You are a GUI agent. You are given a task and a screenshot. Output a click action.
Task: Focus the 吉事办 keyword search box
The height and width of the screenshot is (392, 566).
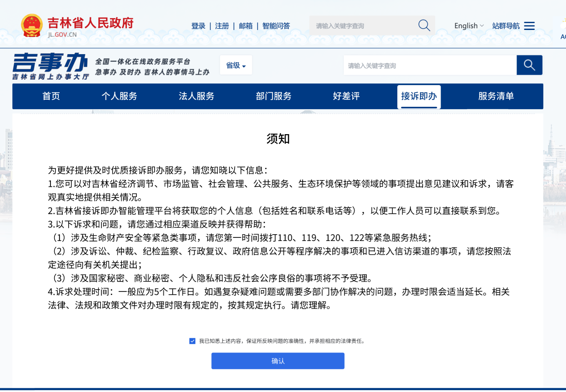[430, 65]
